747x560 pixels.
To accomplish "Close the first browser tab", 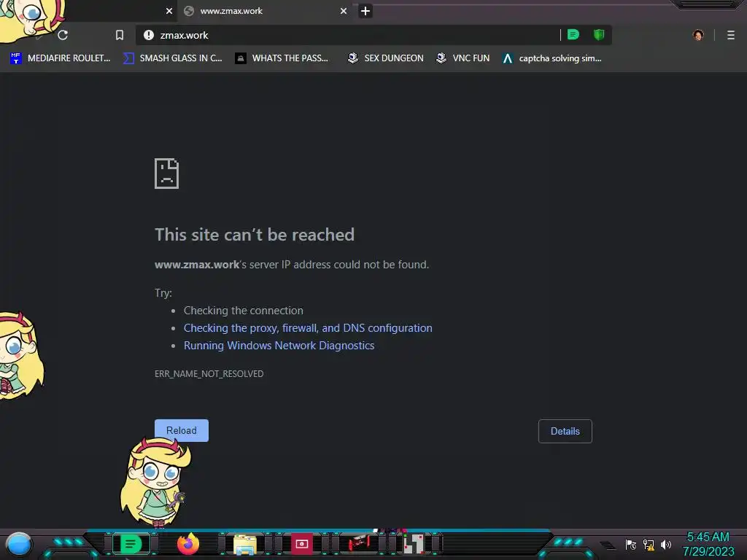I will pyautogui.click(x=169, y=11).
